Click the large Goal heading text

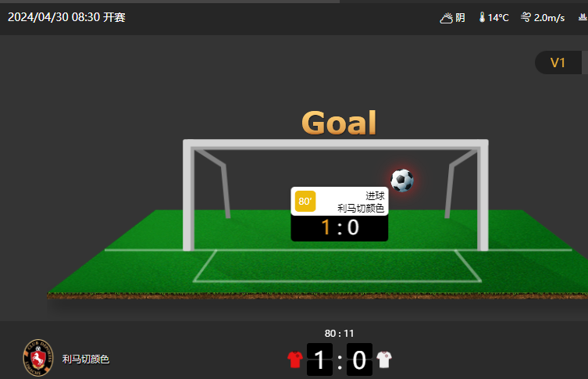tap(339, 123)
